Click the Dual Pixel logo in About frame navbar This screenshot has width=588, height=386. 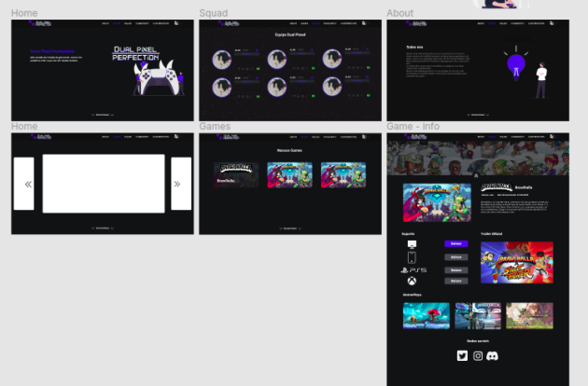pos(416,23)
